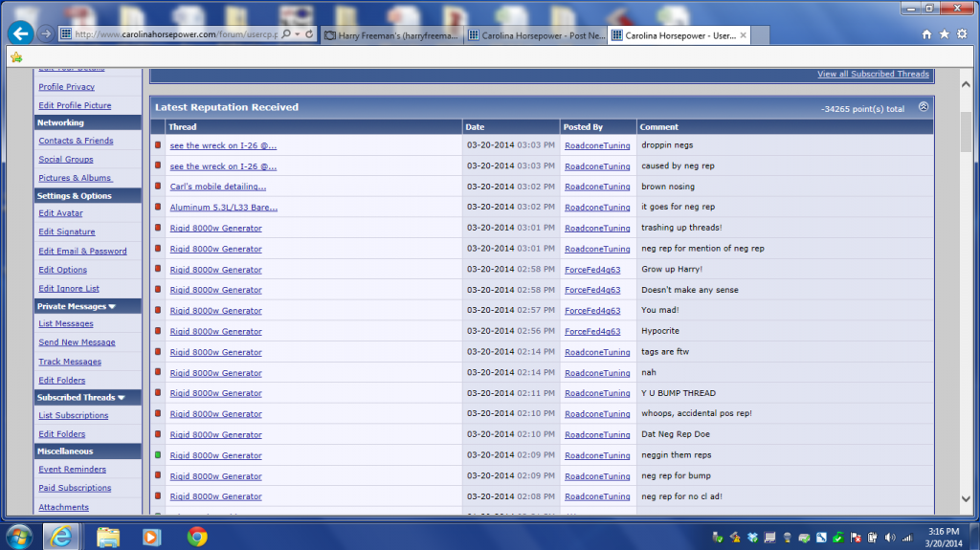The height and width of the screenshot is (550, 980).
Task: Open favorites star icon in browser toolbar
Action: coord(945,34)
